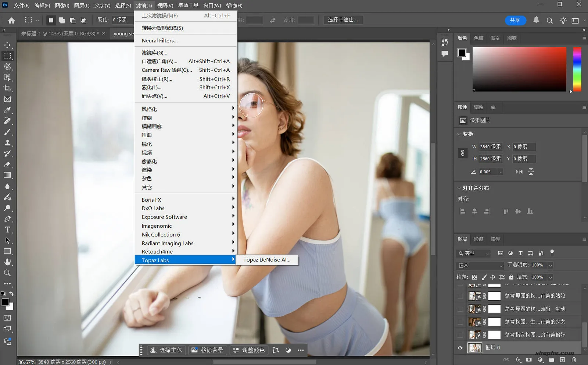Expand the Nik Collection 6 submenu
Image resolution: width=588 pixels, height=365 pixels.
point(186,234)
